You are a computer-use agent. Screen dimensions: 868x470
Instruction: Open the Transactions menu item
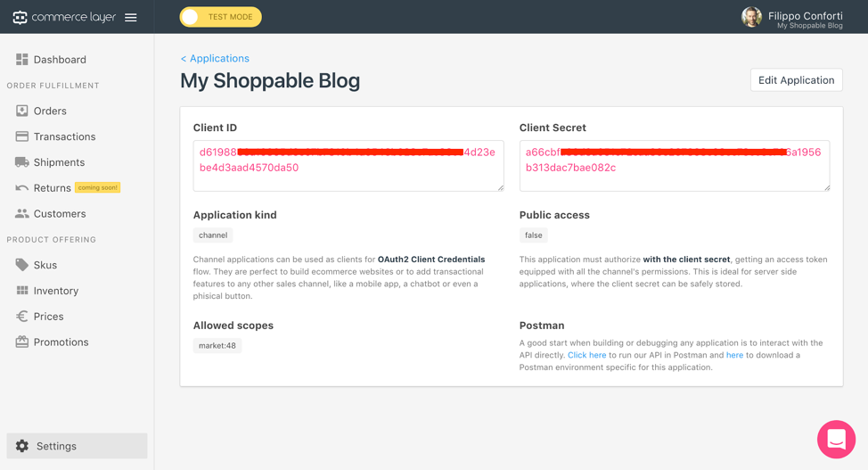click(64, 136)
